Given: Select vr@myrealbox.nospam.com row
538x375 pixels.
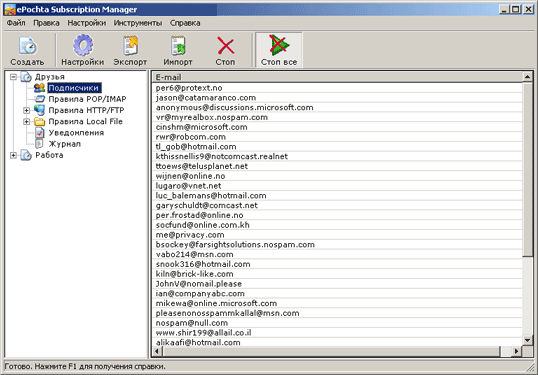Looking at the screenshot, I should [338, 117].
